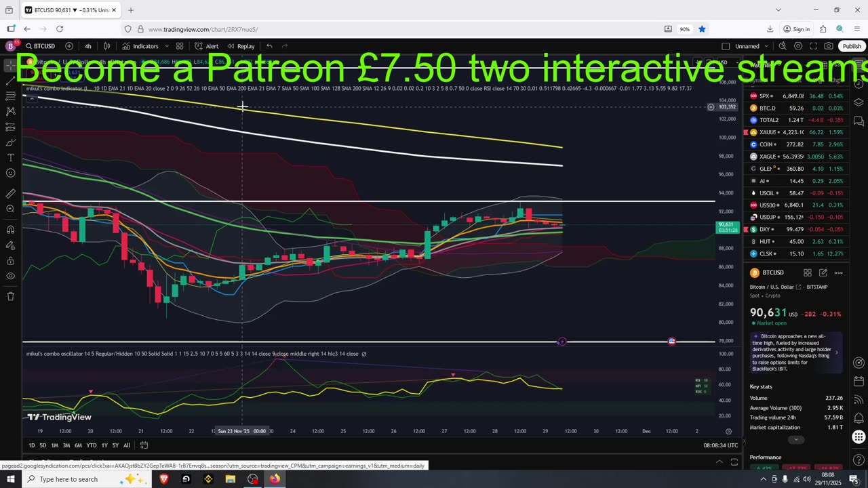
Task: Open the Fibonacci retracement tools
Action: click(10, 96)
